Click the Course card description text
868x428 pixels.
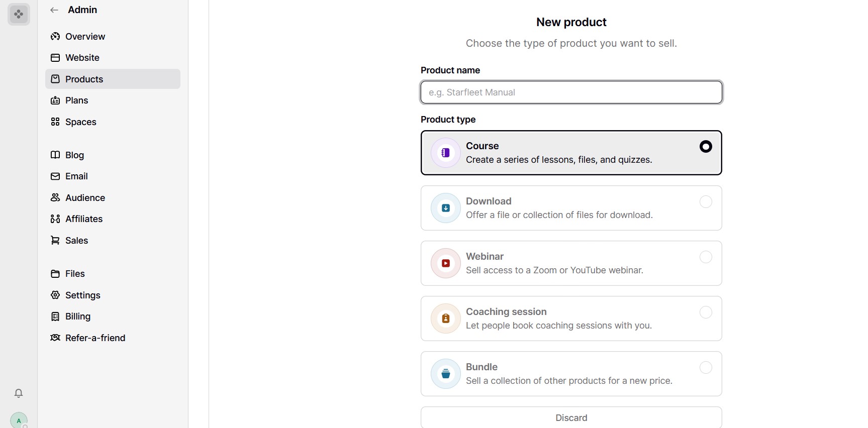pos(559,160)
